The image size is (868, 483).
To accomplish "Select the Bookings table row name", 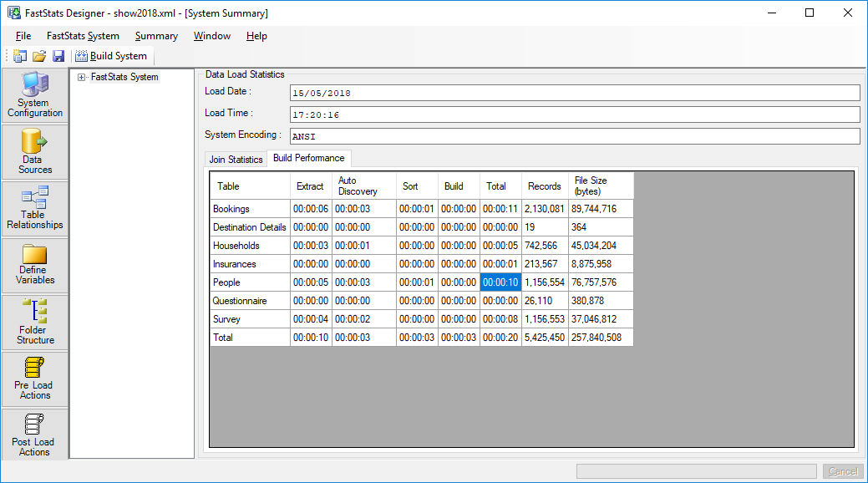I will coord(250,209).
